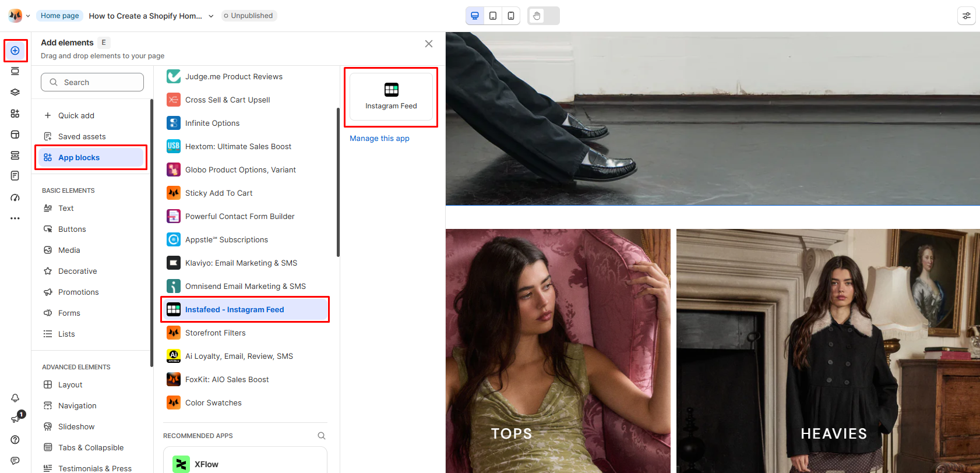
Task: Focus the Search elements field
Action: pos(92,82)
